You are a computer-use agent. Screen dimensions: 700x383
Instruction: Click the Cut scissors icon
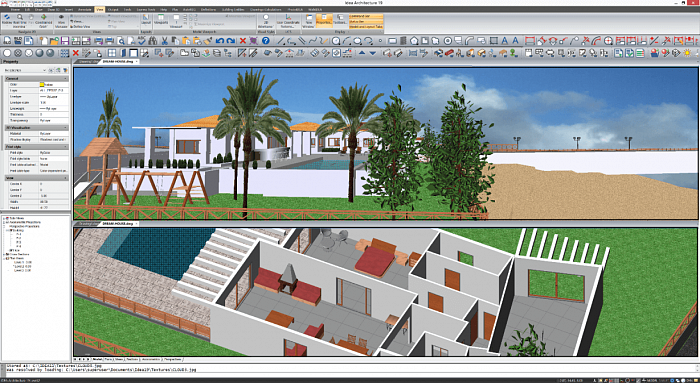(164, 41)
